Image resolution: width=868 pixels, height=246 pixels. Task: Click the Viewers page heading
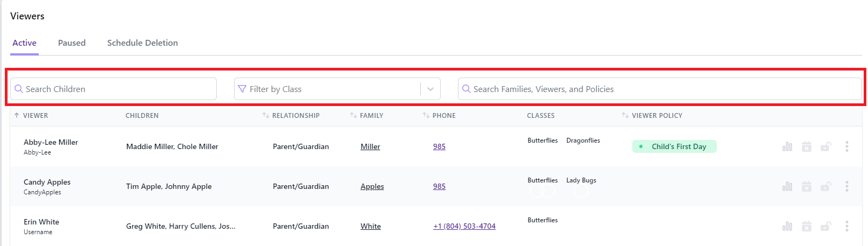pyautogui.click(x=27, y=16)
